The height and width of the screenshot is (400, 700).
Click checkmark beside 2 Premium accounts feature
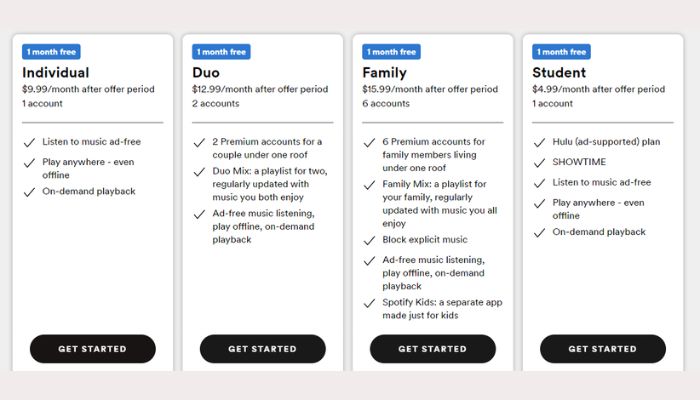pyautogui.click(x=199, y=142)
